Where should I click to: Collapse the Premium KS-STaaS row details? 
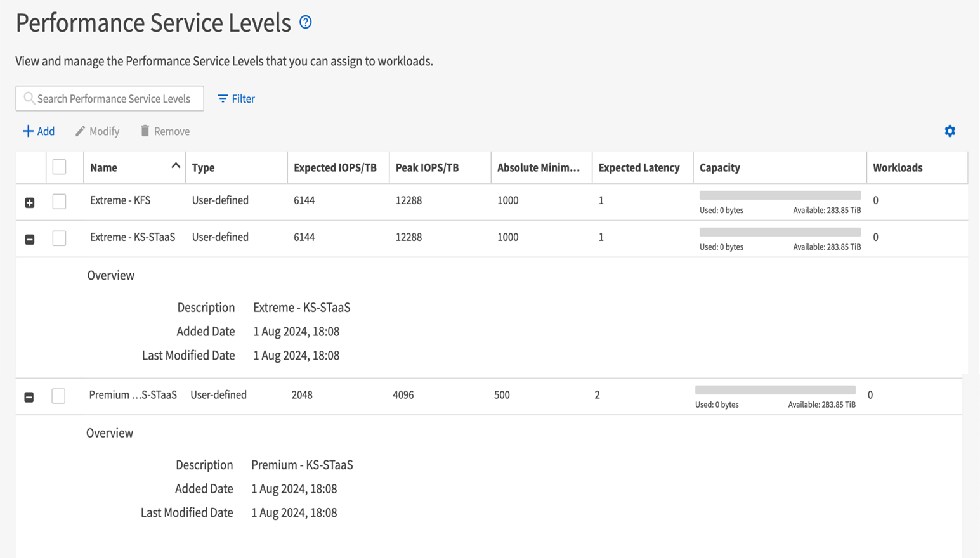click(x=29, y=397)
